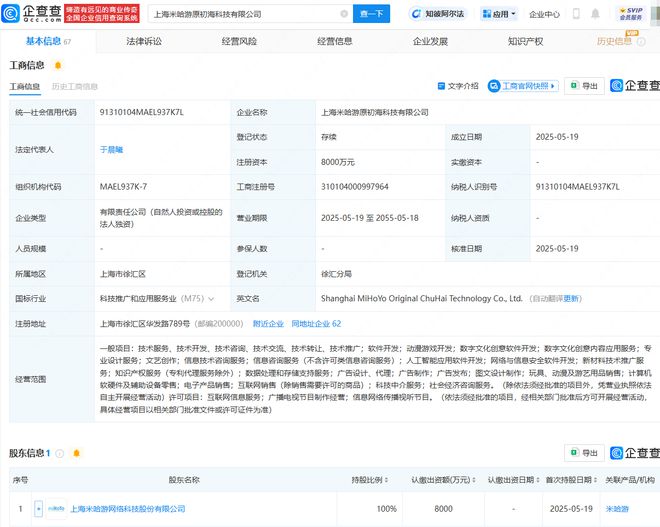The image size is (660, 527).
Task: Open 同地址企业 62 link
Action: 316,324
